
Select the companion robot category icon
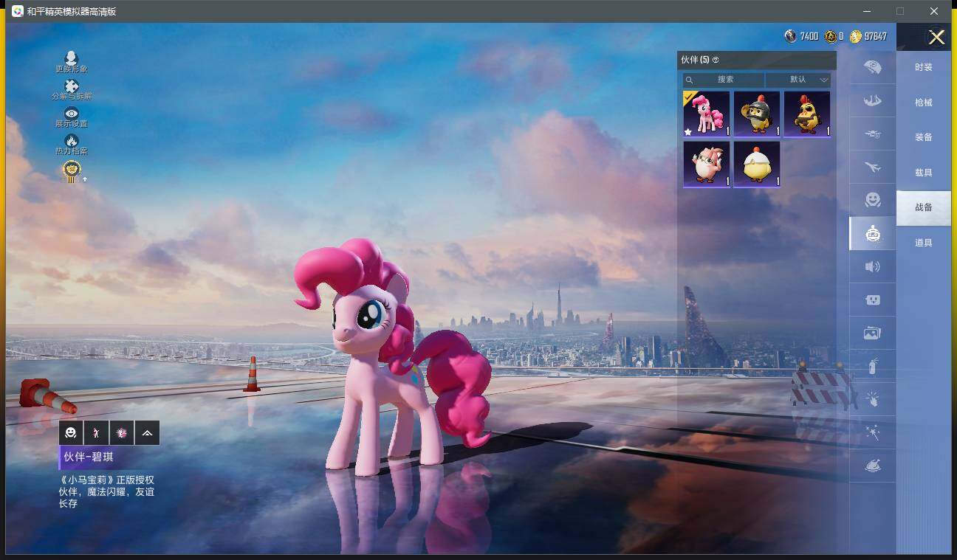(x=873, y=234)
